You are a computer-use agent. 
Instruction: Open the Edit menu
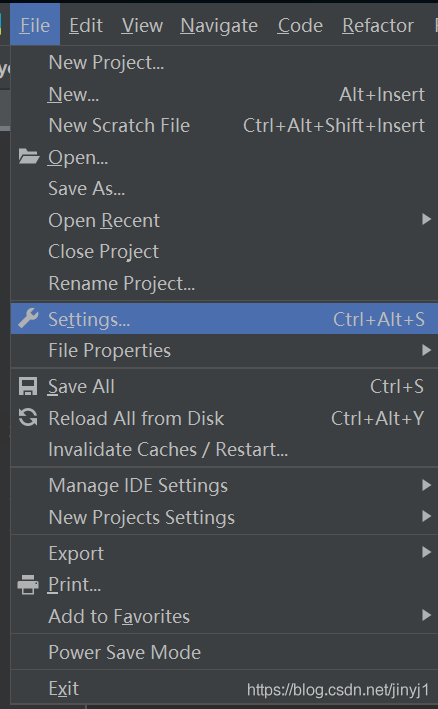(86, 25)
